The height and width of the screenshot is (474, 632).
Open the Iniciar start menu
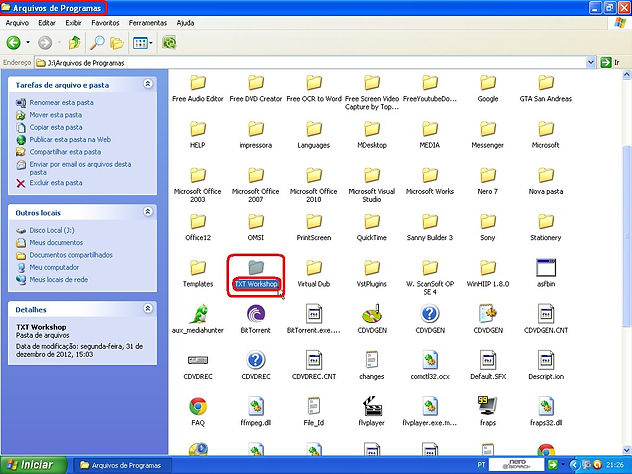coord(33,465)
